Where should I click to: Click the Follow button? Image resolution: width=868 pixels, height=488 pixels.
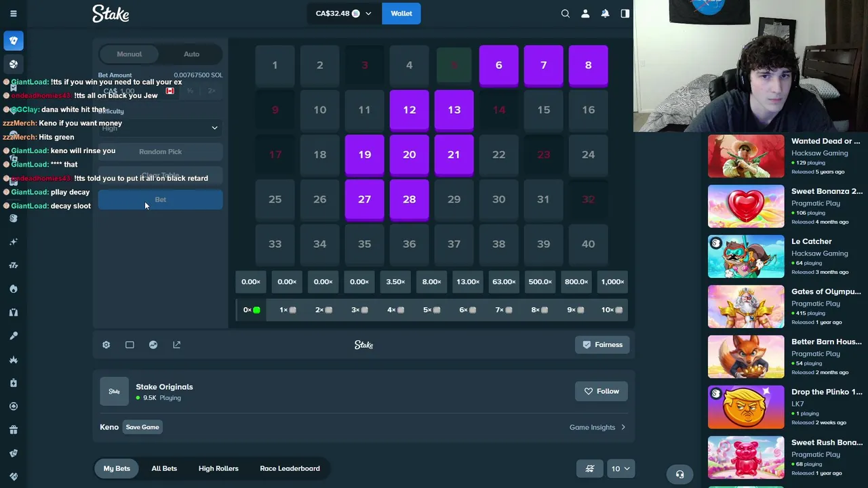coord(601,391)
